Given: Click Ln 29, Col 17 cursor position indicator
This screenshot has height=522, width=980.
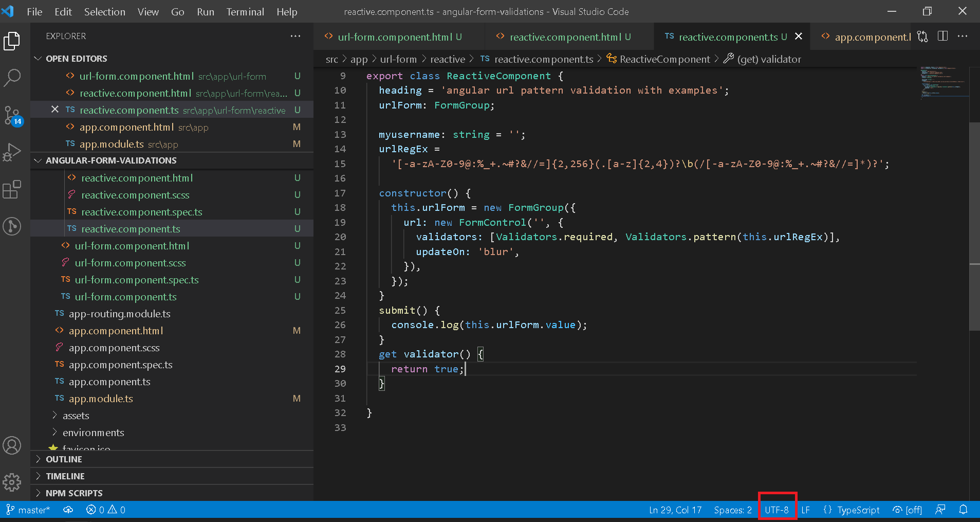Looking at the screenshot, I should [x=675, y=510].
